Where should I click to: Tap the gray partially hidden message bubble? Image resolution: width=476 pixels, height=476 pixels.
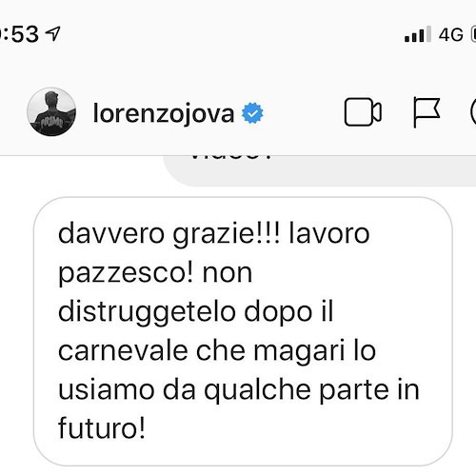(x=319, y=170)
